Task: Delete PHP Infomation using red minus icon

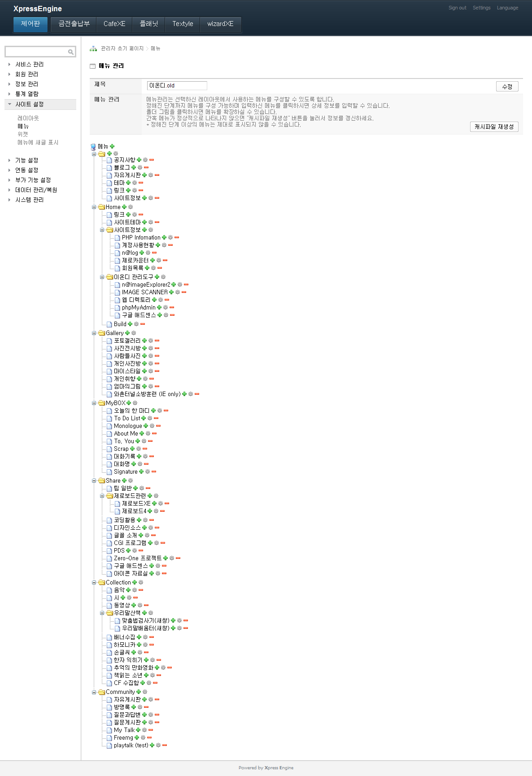Action: tap(177, 237)
